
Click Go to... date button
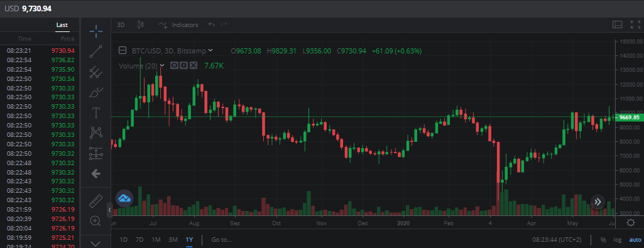pyautogui.click(x=222, y=239)
